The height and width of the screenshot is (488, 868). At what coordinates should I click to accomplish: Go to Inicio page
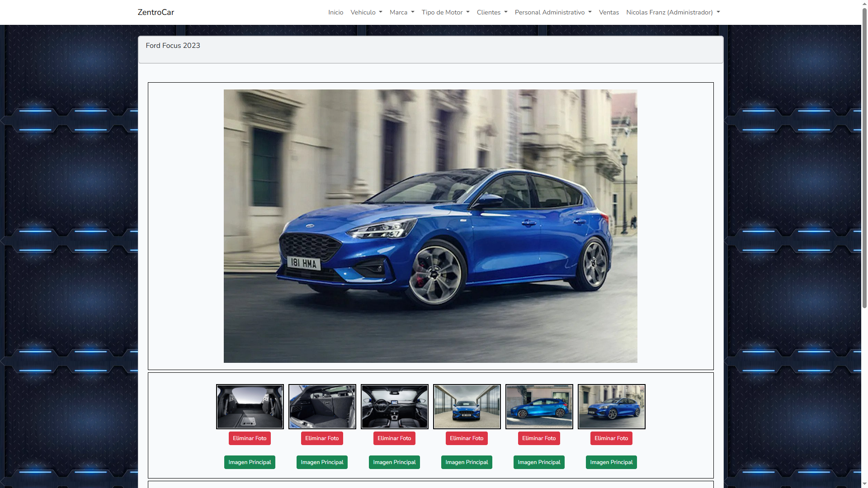point(335,12)
